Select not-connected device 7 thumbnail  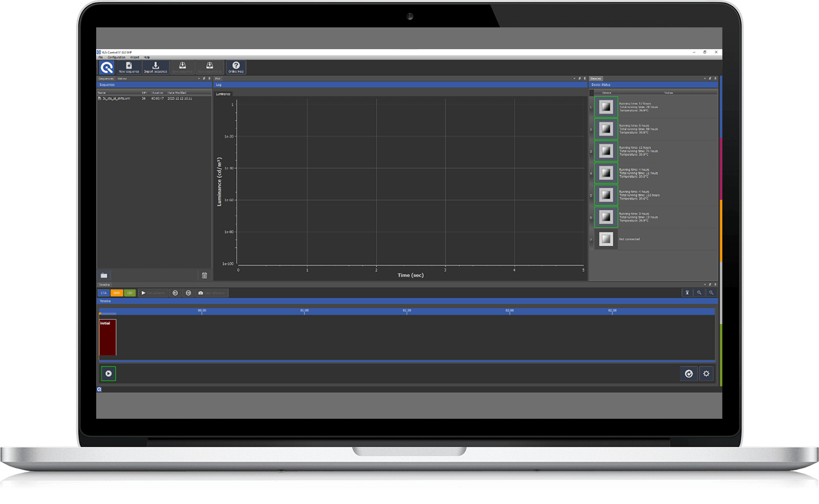606,239
